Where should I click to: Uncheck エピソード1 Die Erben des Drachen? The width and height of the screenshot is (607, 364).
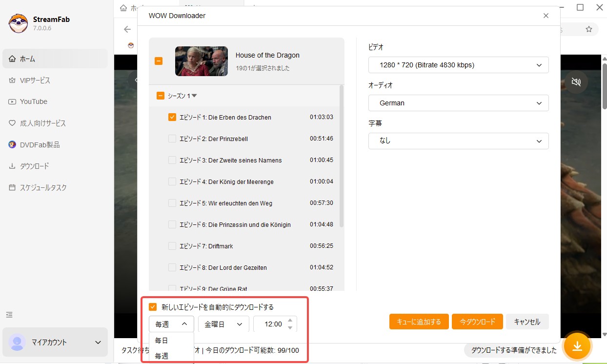(172, 117)
